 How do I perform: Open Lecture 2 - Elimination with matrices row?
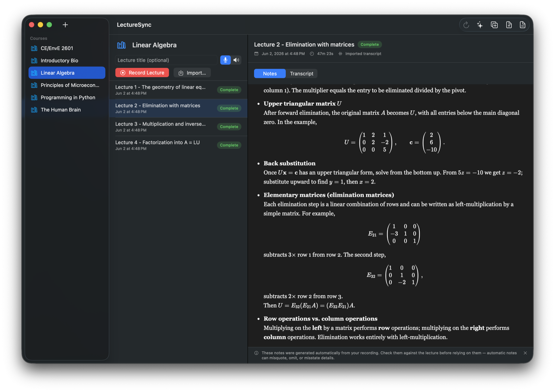click(x=178, y=108)
